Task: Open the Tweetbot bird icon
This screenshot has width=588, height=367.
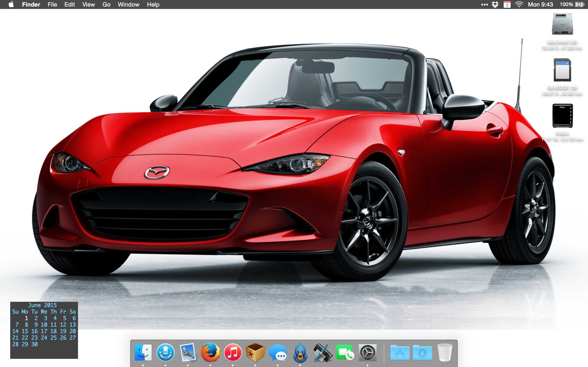Action: 300,353
